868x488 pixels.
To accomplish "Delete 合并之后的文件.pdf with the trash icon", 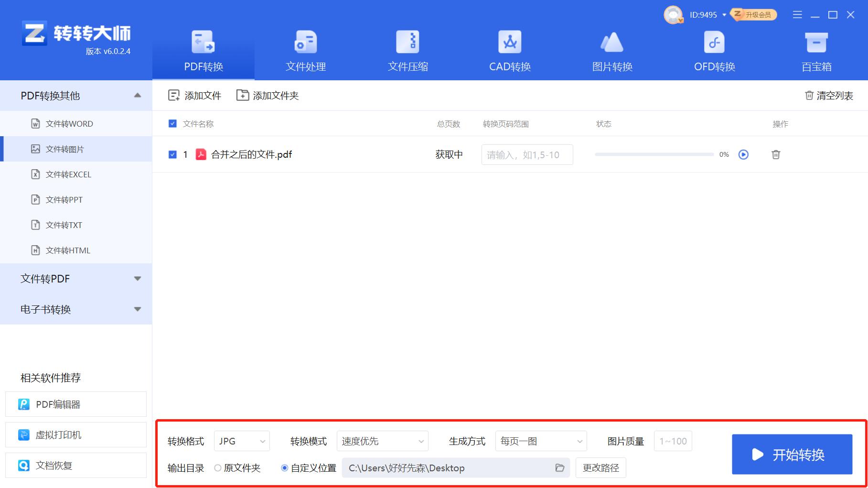I will pos(776,154).
